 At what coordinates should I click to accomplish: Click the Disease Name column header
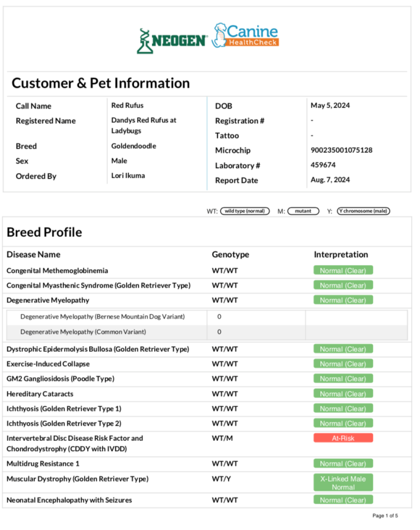click(x=34, y=254)
